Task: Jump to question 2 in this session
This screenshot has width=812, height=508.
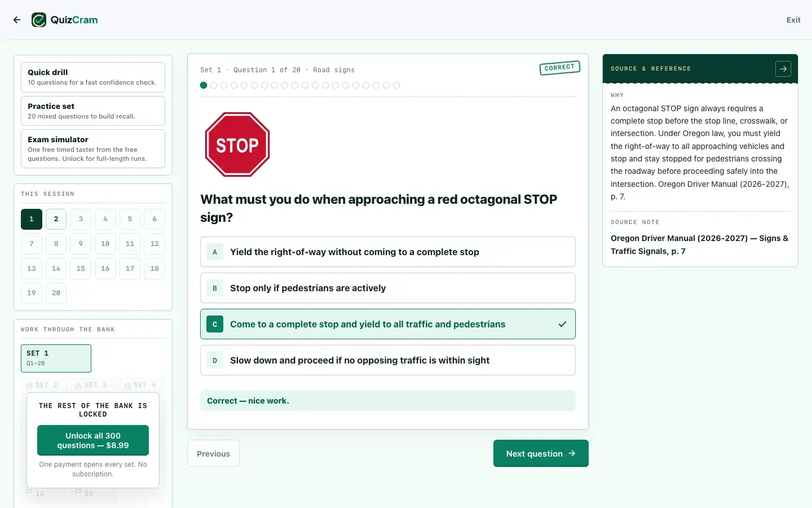Action: pyautogui.click(x=56, y=219)
